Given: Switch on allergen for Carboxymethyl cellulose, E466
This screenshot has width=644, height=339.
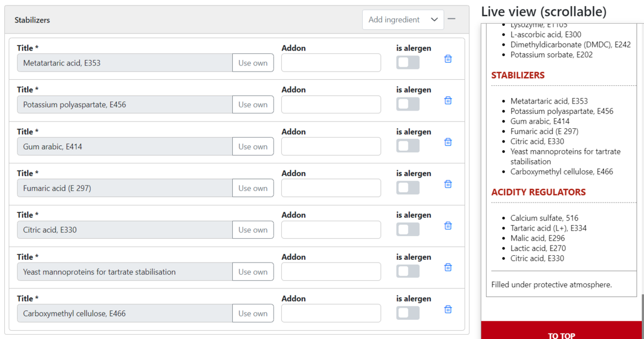Looking at the screenshot, I should [408, 313].
